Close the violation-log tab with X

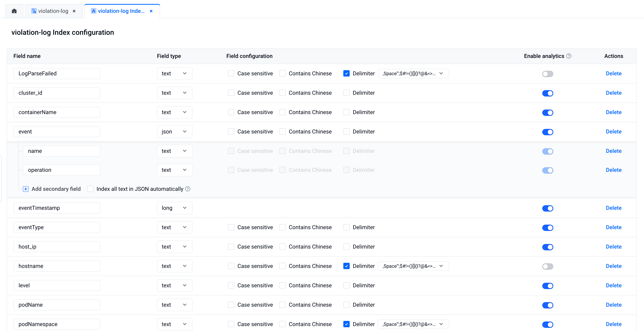[74, 11]
